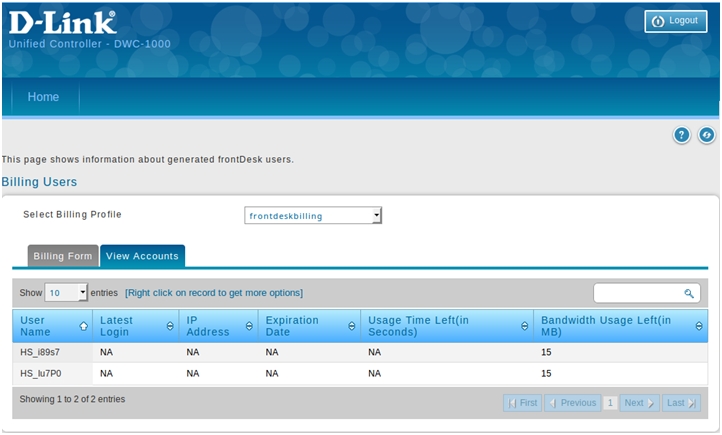This screenshot has height=435, width=722.
Task: Sort by Bandwidth Usage Left icon
Action: coord(699,326)
